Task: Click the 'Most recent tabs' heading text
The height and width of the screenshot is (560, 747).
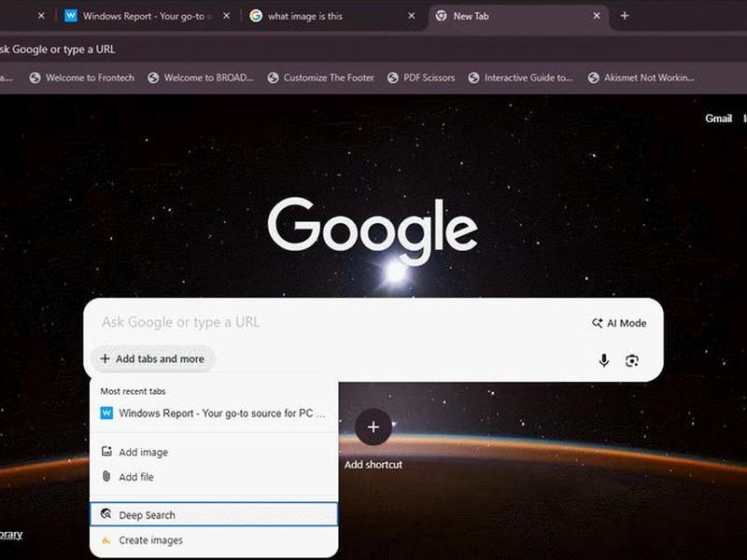Action: coord(133,391)
